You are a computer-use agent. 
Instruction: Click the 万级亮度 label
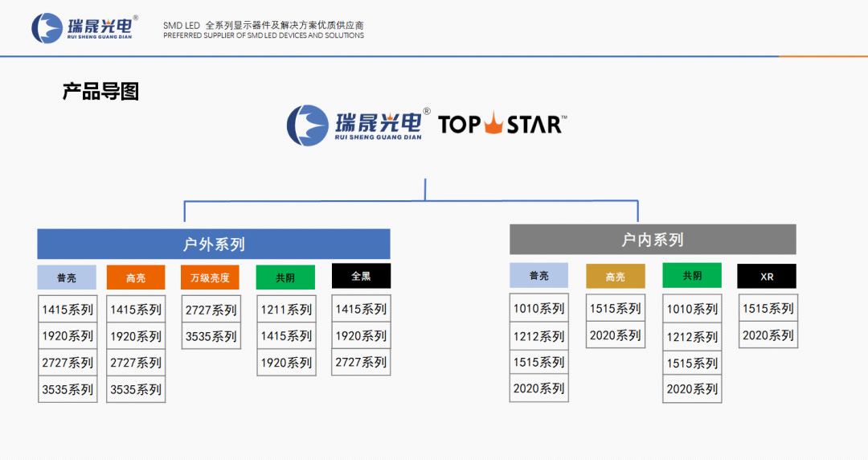coord(211,277)
